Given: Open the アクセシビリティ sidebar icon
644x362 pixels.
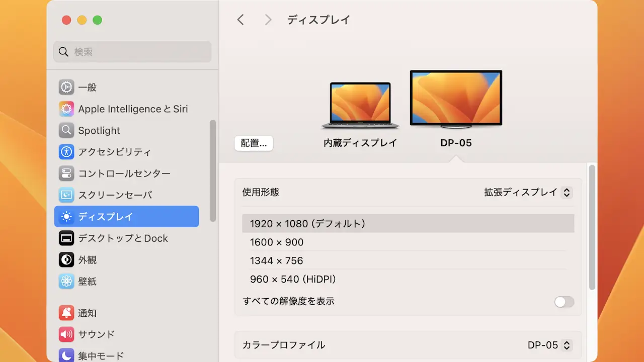Looking at the screenshot, I should [66, 152].
